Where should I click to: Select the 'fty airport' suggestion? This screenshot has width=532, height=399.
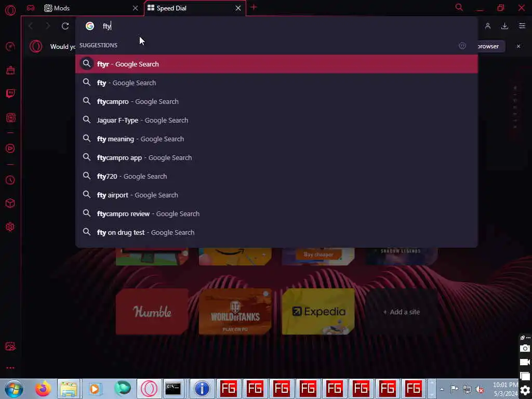pos(276,195)
